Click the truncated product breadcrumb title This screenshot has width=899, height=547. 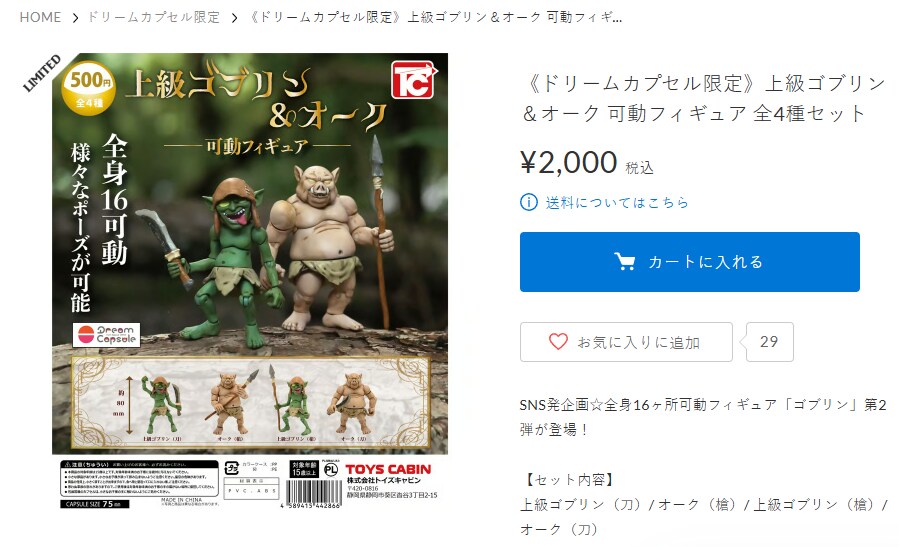(x=436, y=17)
